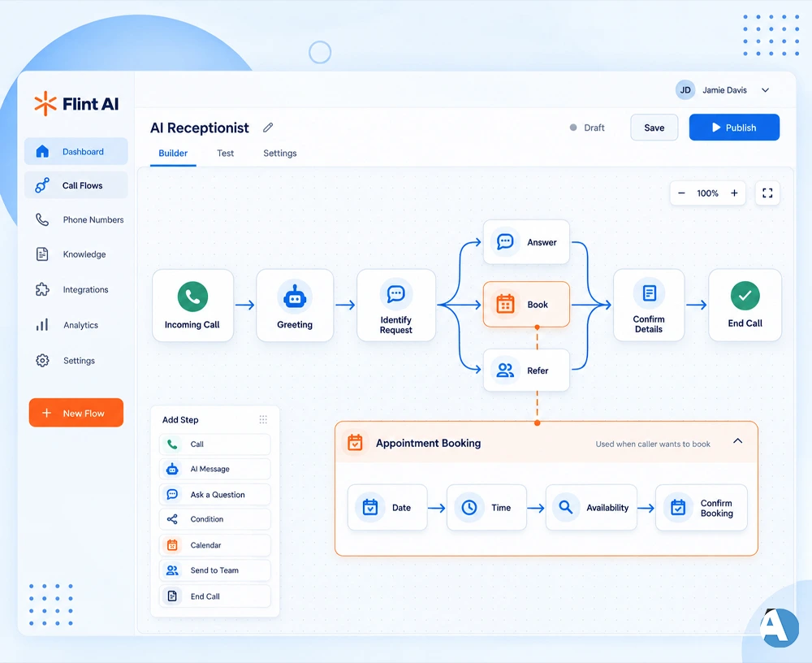Select the Identify Request node
Viewport: 812px width, 663px height.
[395, 305]
